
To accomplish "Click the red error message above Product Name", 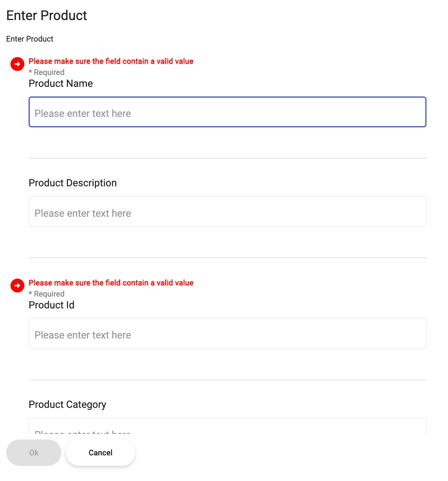I will coord(111,61).
